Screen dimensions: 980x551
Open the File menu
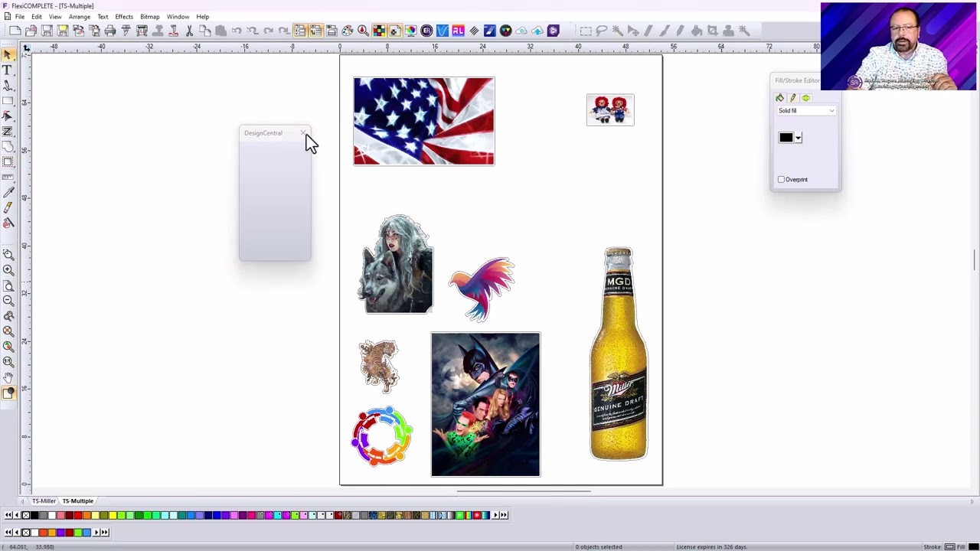(19, 17)
